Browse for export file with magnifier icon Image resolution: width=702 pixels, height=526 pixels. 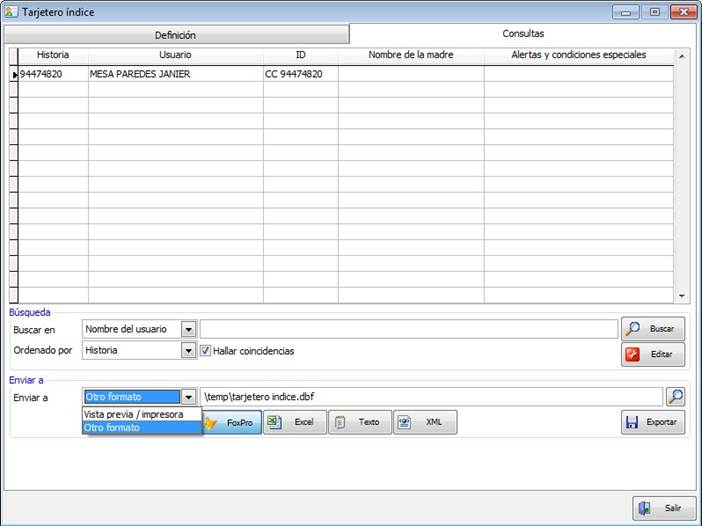pyautogui.click(x=675, y=397)
